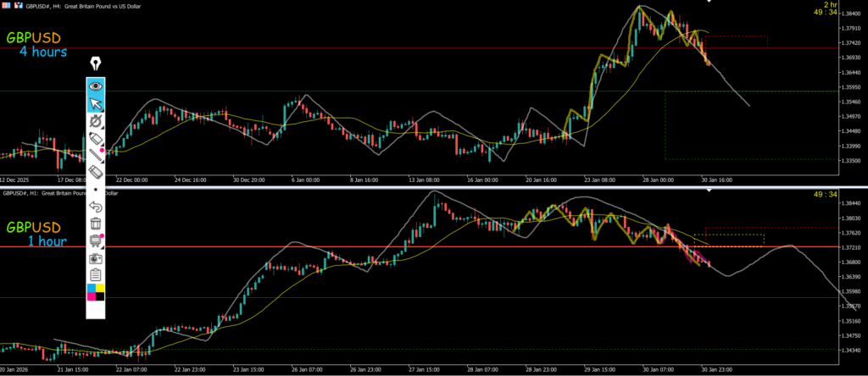Screen dimensions: 868x376
Task: Click the dot brush size indicator
Action: (96, 190)
